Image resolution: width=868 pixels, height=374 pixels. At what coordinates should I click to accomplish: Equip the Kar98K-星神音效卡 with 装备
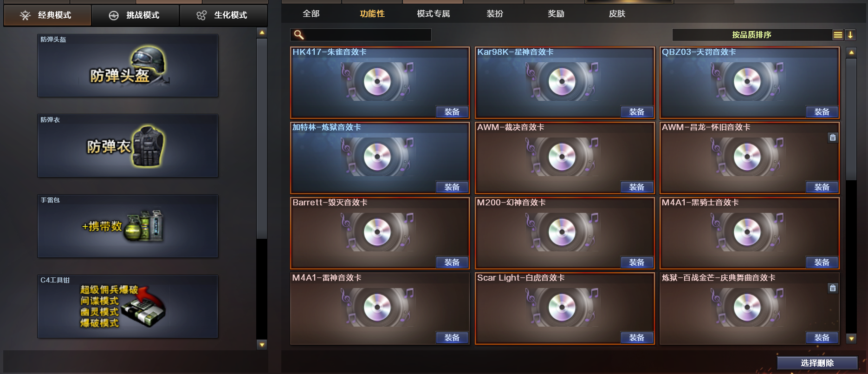click(637, 112)
